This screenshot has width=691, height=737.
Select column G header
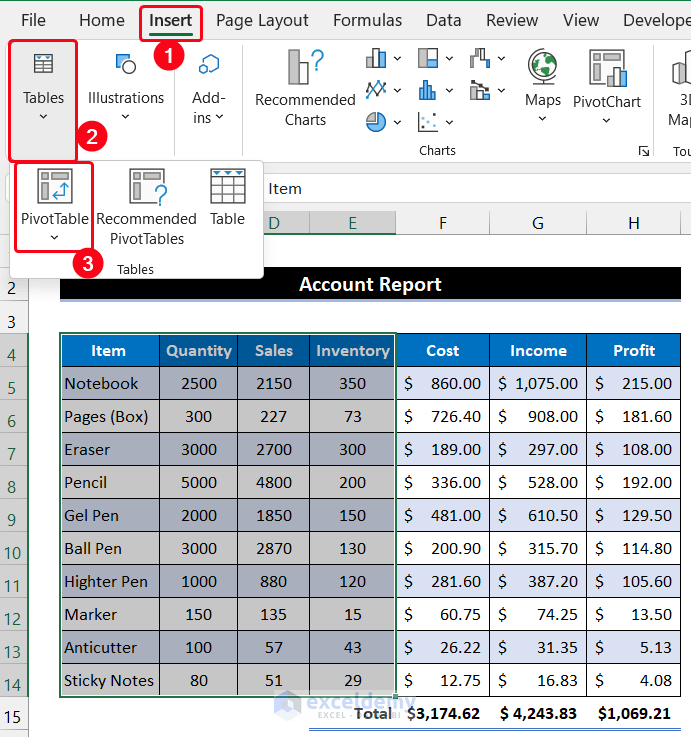[x=538, y=223]
